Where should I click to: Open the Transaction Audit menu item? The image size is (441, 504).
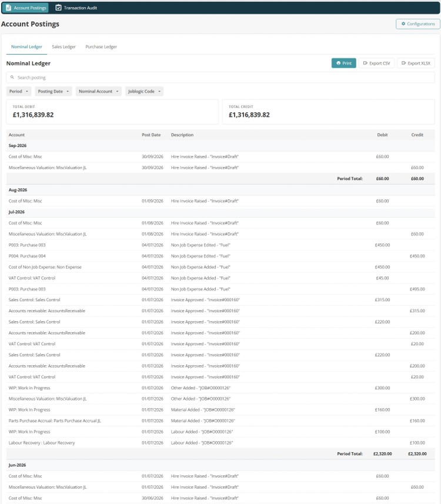[76, 8]
